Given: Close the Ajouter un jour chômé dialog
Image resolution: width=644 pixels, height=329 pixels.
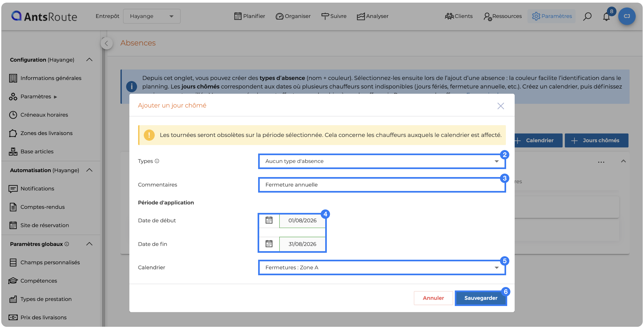Looking at the screenshot, I should [501, 106].
